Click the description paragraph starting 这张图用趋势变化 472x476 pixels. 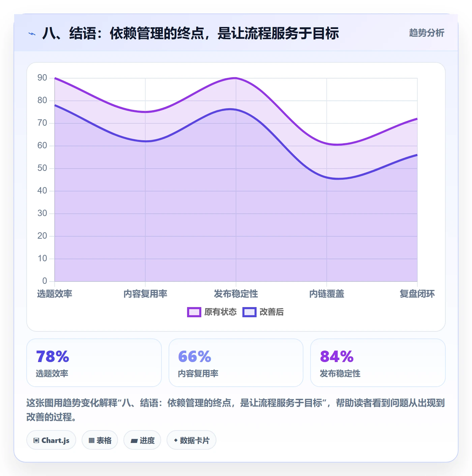point(236,410)
